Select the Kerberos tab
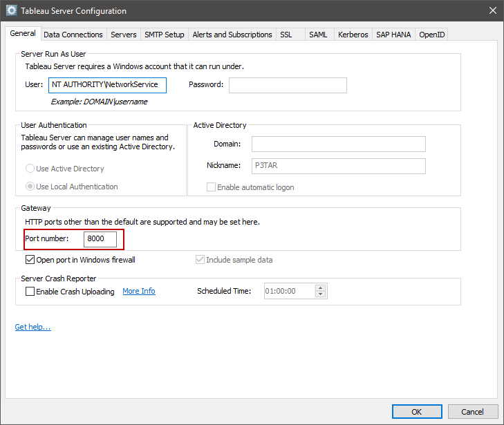This screenshot has height=425, width=504. 353,35
